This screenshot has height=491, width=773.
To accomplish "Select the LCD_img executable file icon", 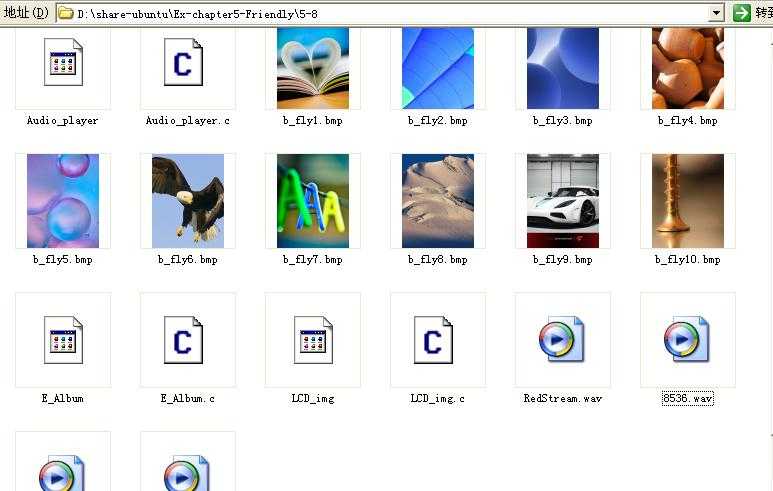I will pos(313,340).
